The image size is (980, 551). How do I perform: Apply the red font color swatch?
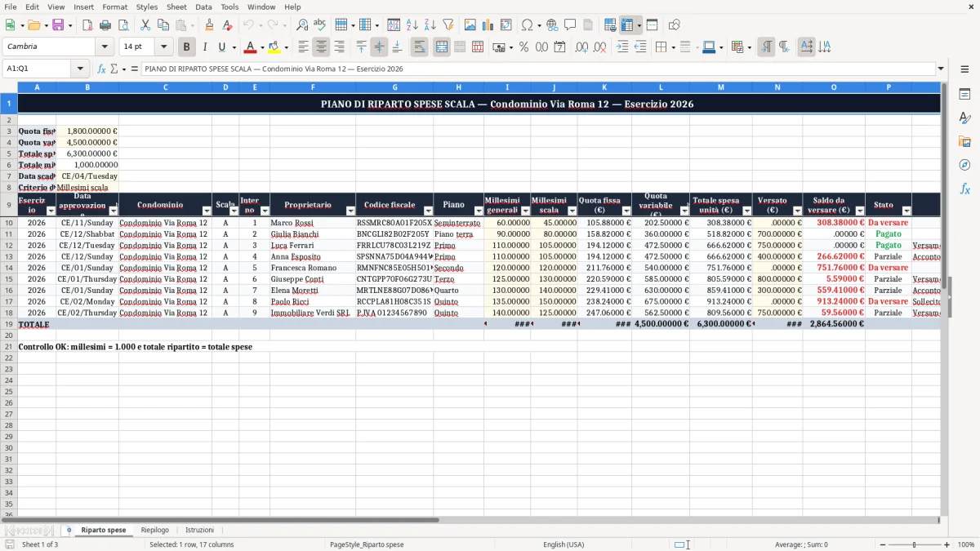tap(250, 47)
